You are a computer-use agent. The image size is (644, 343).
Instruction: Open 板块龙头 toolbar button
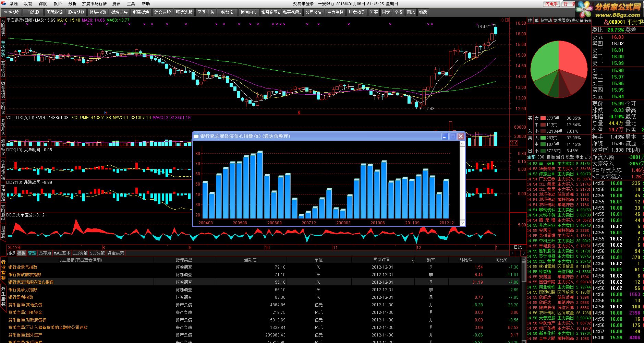click(x=119, y=12)
